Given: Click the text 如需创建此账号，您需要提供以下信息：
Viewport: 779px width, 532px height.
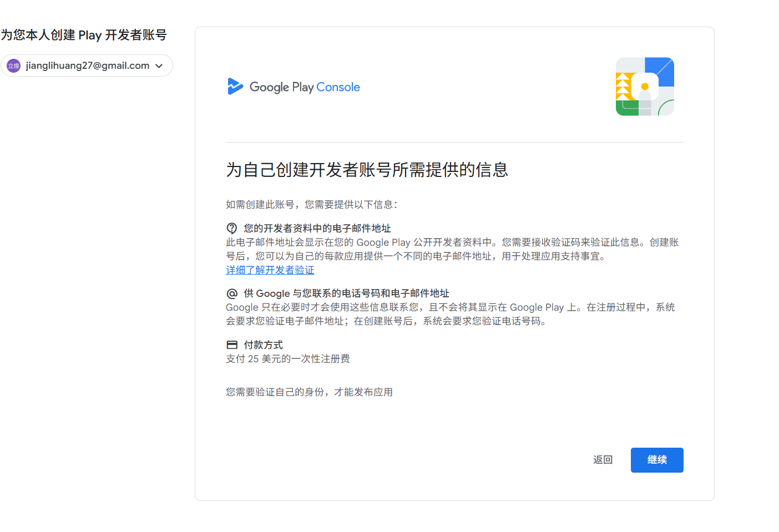Looking at the screenshot, I should pyautogui.click(x=312, y=205).
